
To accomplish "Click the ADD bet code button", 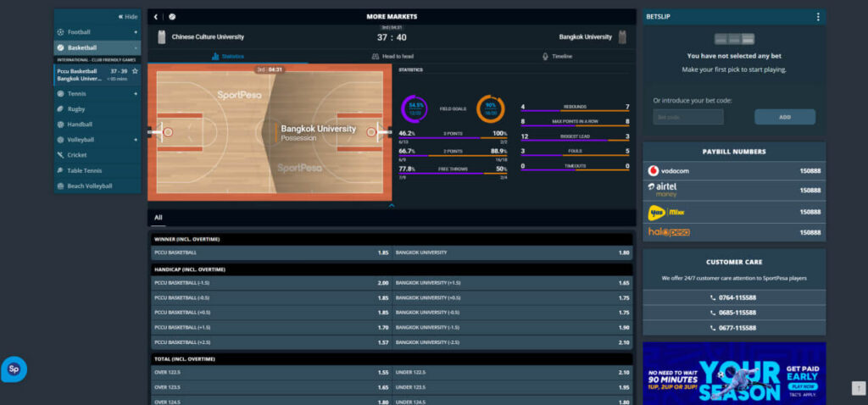I will pos(785,117).
